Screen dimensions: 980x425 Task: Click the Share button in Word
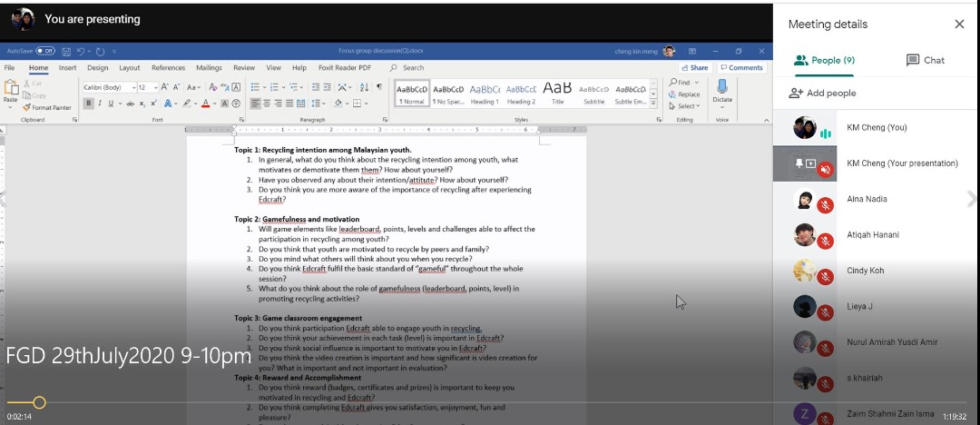694,68
